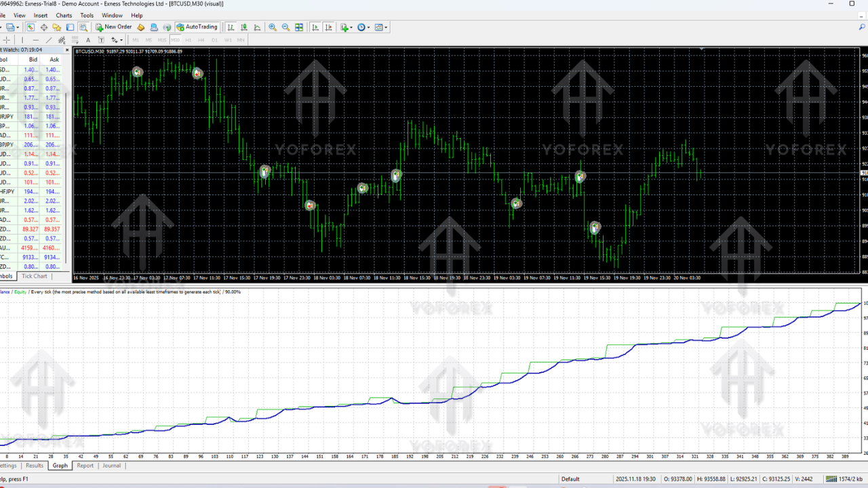868x488 pixels.
Task: Close the Market Watch panel
Action: 67,49
